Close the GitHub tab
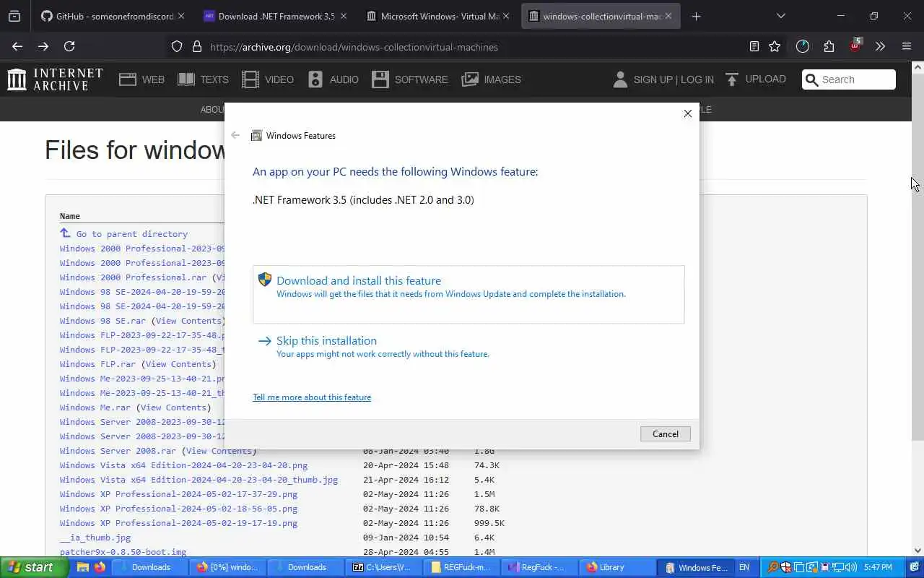Screen dimensions: 924x578 click(180, 16)
